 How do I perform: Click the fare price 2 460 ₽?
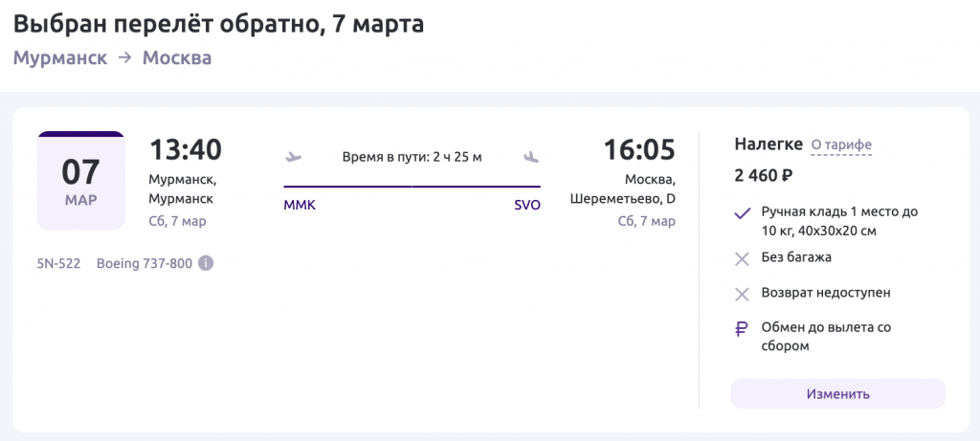coord(763,175)
